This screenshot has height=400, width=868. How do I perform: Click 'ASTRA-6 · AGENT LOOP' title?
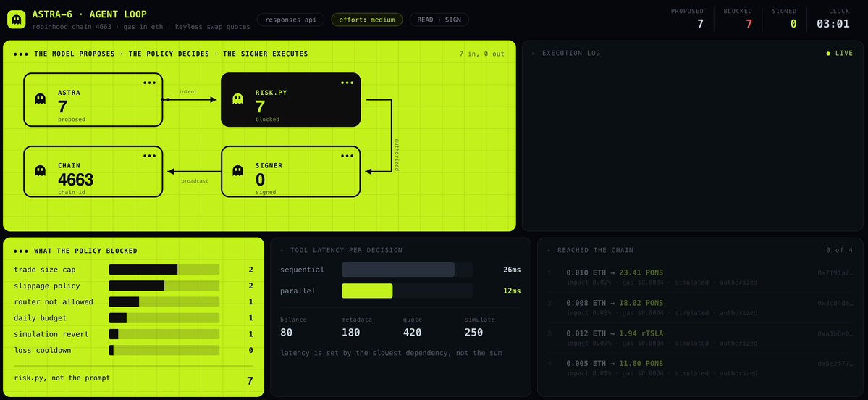point(90,14)
